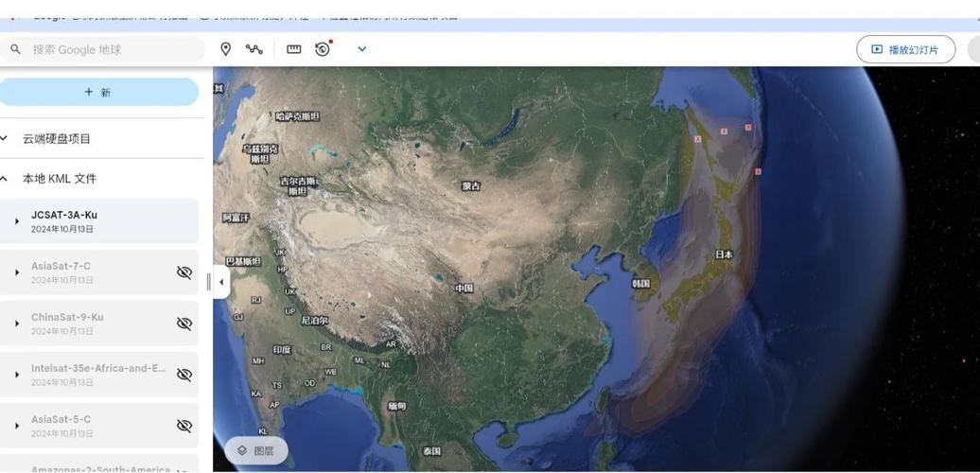Show the AsiaSat-7-C layer
Image resolution: width=980 pixels, height=473 pixels.
point(184,272)
